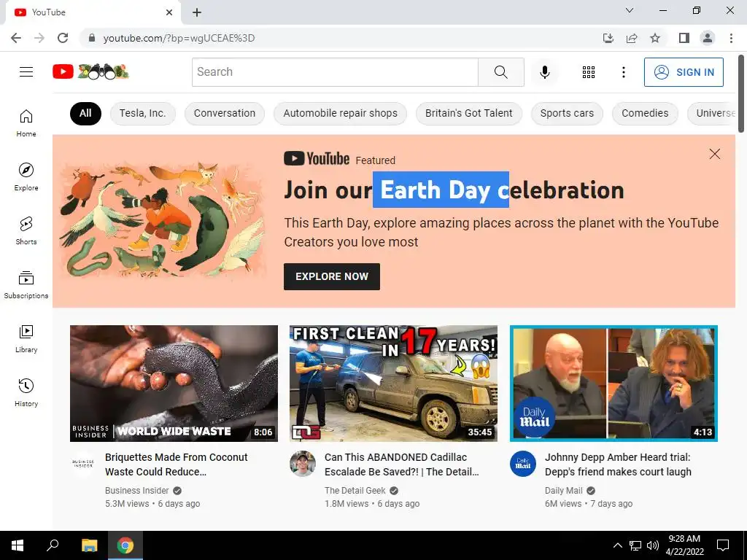This screenshot has width=747, height=560.
Task: Open Shorts in sidebar
Action: point(26,231)
